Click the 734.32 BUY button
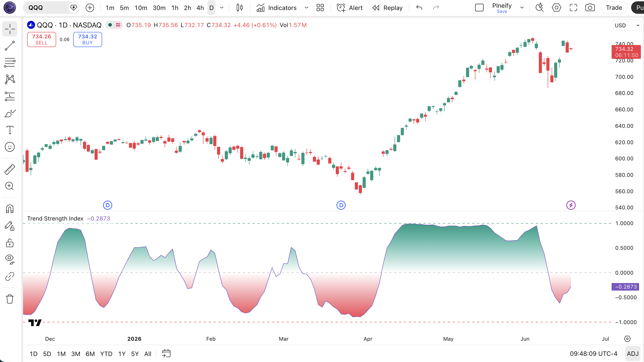The image size is (644, 362). pyautogui.click(x=87, y=39)
